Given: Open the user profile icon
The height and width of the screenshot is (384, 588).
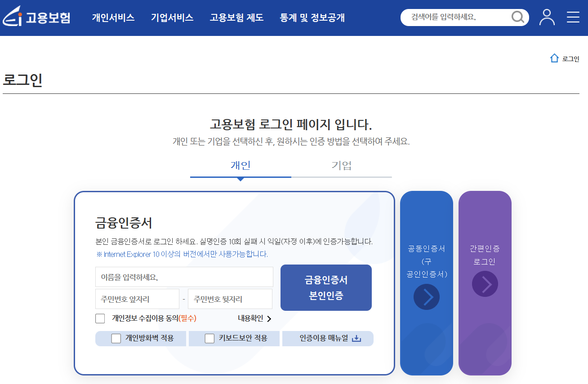Looking at the screenshot, I should click(547, 17).
